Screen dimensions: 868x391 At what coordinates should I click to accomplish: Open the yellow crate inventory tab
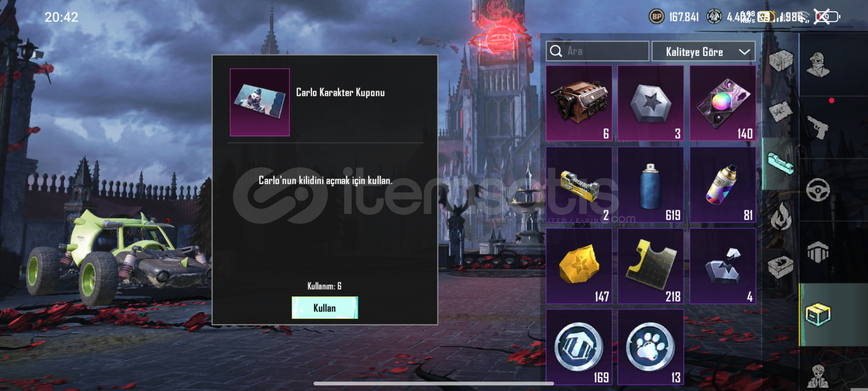click(818, 314)
